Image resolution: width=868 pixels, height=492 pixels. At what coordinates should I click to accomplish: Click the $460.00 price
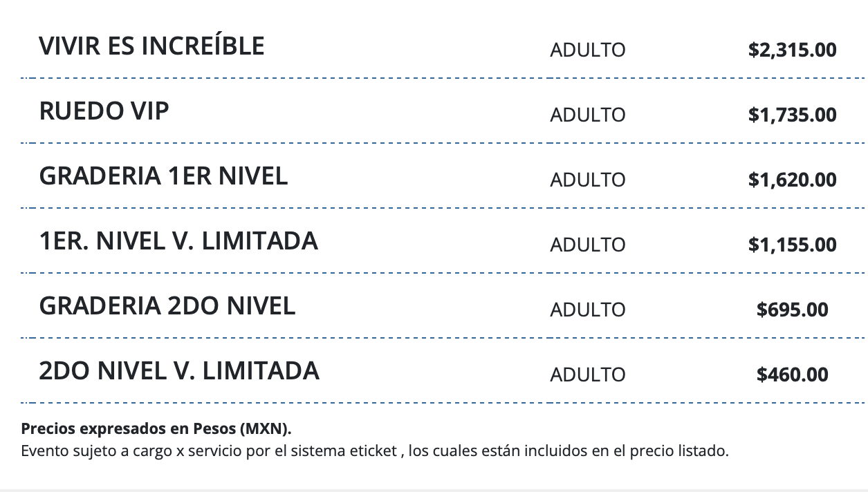click(792, 375)
